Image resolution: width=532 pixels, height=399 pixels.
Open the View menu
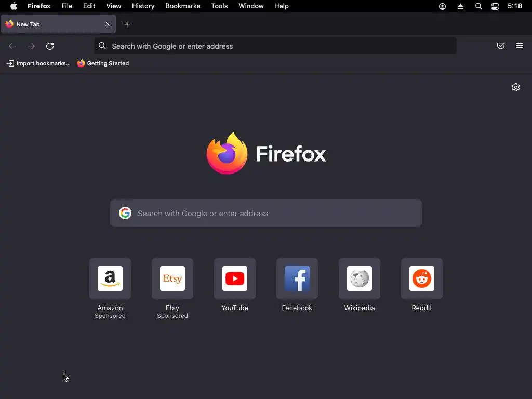[x=113, y=6]
